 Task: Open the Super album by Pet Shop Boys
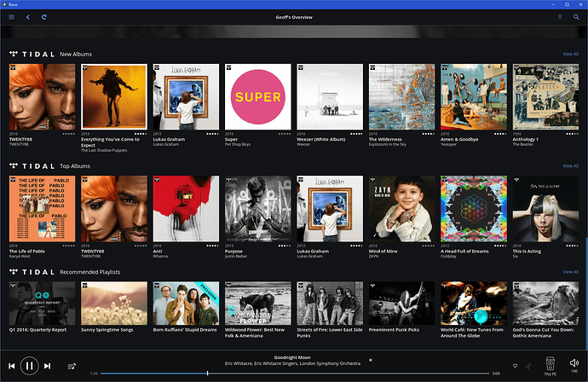(x=258, y=97)
